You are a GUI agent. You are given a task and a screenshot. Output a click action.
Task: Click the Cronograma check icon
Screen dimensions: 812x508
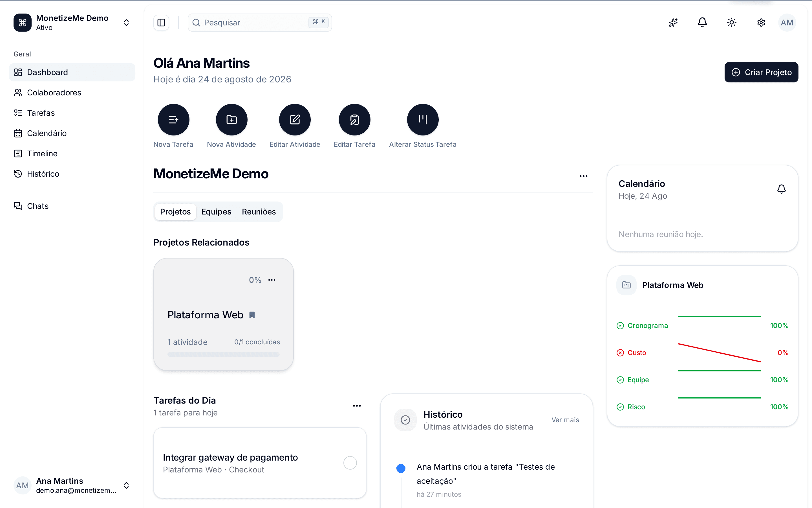(x=620, y=326)
